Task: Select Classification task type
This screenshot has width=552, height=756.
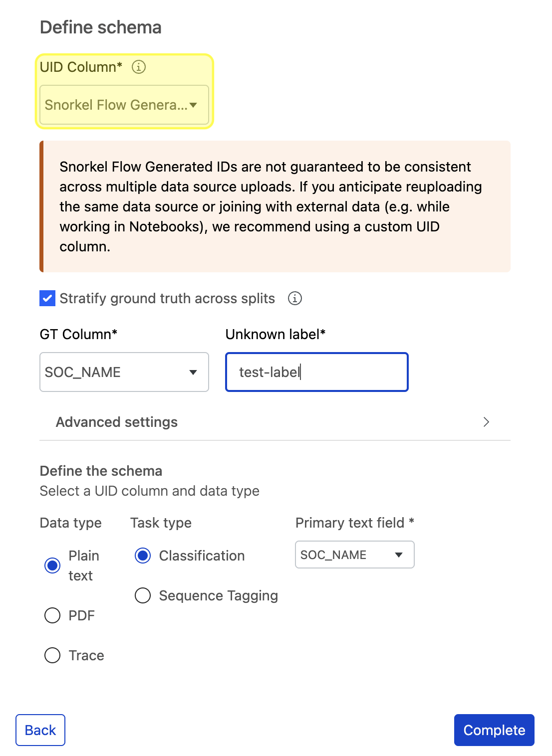Action: (x=143, y=556)
